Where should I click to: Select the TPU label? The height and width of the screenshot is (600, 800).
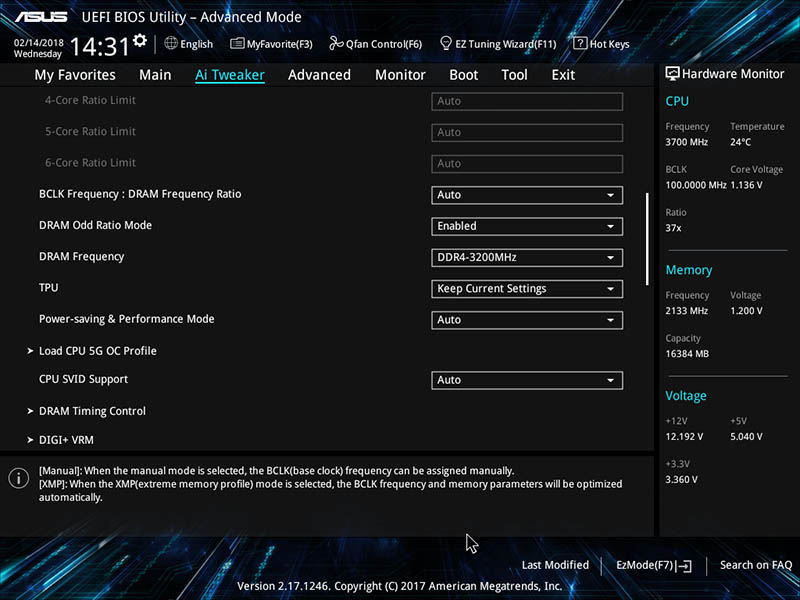tap(48, 288)
